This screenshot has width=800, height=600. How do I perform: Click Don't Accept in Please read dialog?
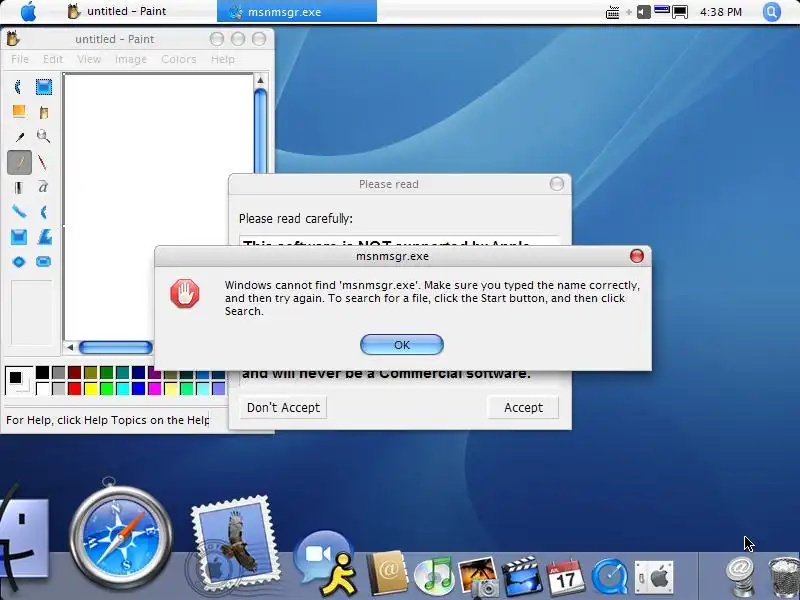coord(283,407)
